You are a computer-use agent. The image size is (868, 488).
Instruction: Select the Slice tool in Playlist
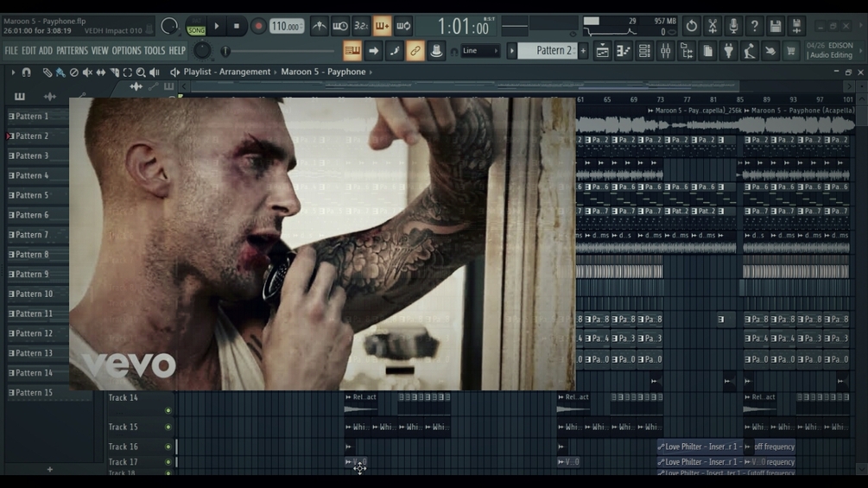pyautogui.click(x=115, y=72)
